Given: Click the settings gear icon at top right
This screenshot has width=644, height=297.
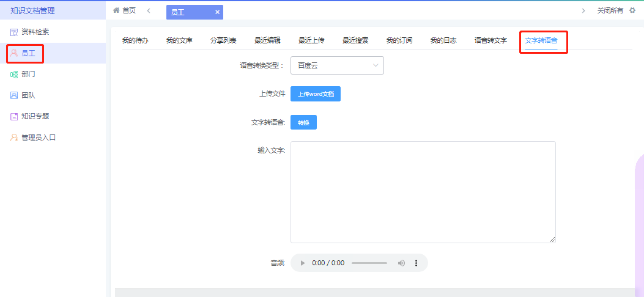Looking at the screenshot, I should (x=632, y=10).
